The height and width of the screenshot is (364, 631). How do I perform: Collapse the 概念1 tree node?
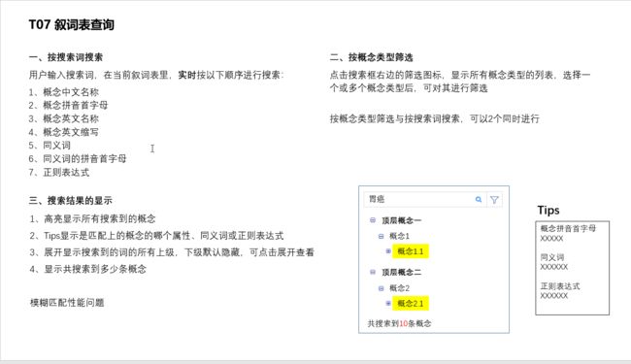(382, 236)
